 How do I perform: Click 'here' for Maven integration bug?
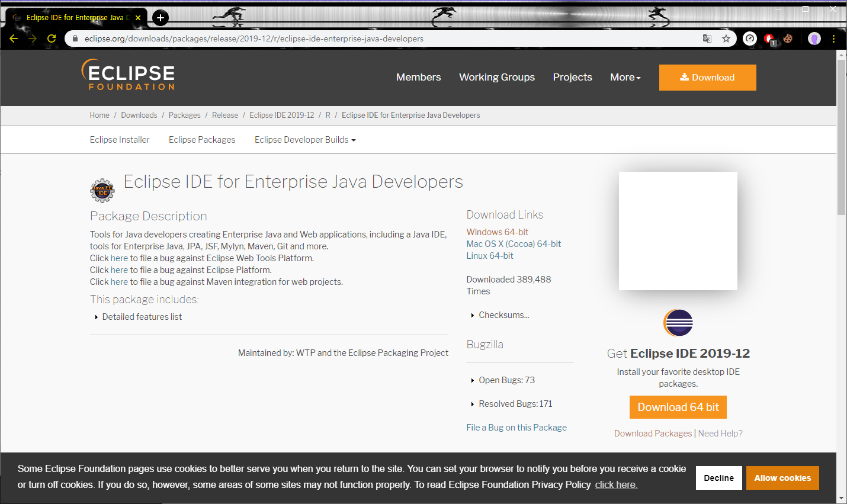(119, 282)
